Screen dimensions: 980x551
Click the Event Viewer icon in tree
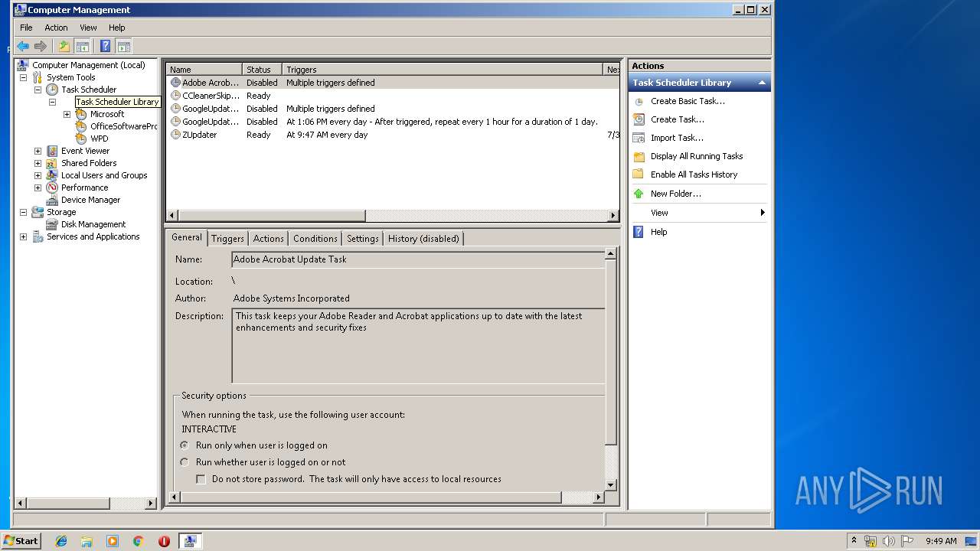pyautogui.click(x=52, y=151)
